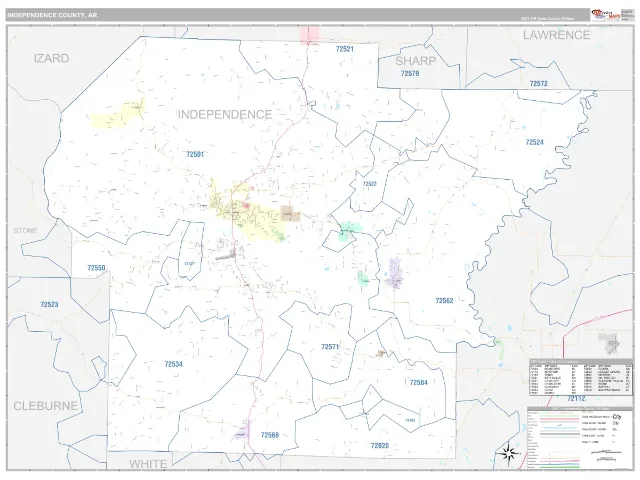Select the ZIP code label 72501
Screen dimensions: 640x480
tap(195, 154)
